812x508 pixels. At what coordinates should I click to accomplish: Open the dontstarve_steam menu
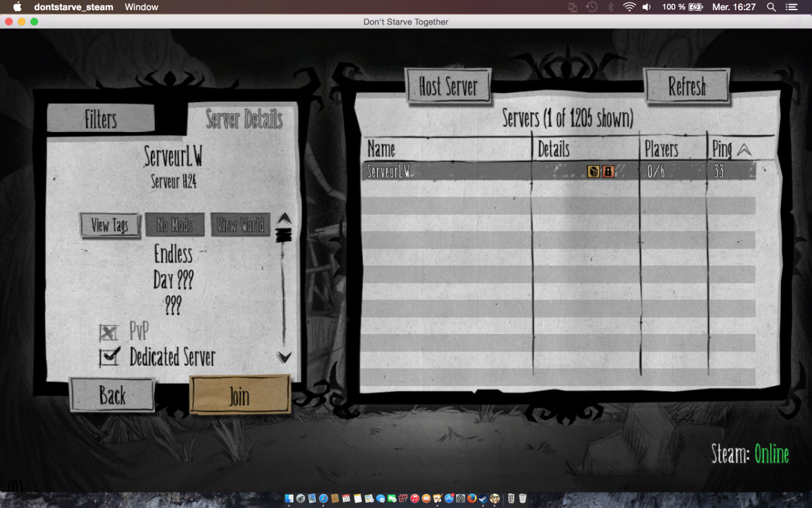pyautogui.click(x=74, y=7)
